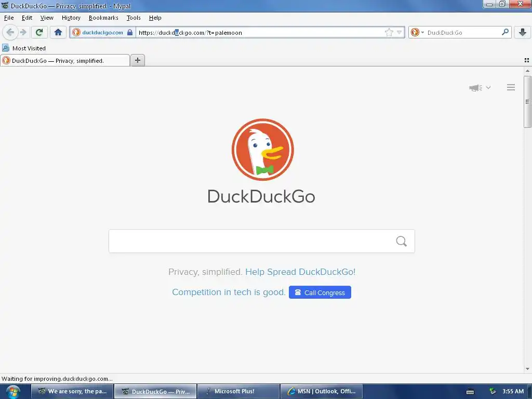Click the forward navigation arrow
Image resolution: width=532 pixels, height=399 pixels.
pyautogui.click(x=23, y=33)
